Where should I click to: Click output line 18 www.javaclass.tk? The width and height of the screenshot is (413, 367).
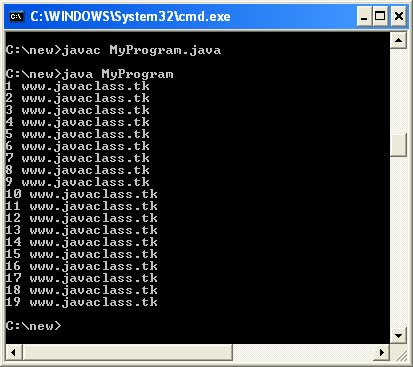(x=82, y=290)
